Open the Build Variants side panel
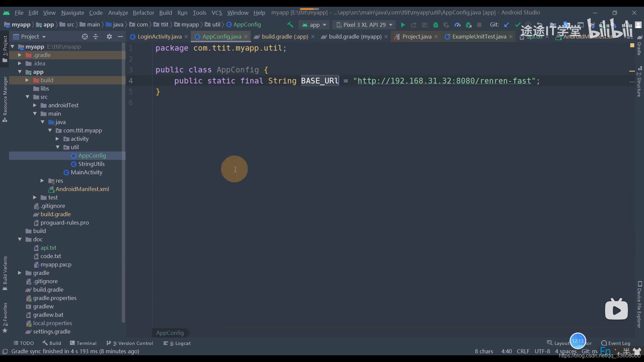Screen dimensions: 644x362 [x=5, y=273]
